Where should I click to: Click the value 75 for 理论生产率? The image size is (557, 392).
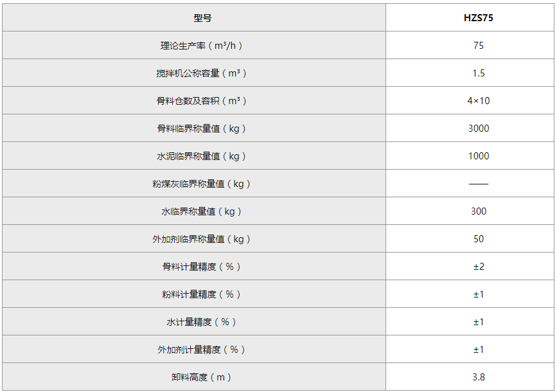pyautogui.click(x=478, y=46)
